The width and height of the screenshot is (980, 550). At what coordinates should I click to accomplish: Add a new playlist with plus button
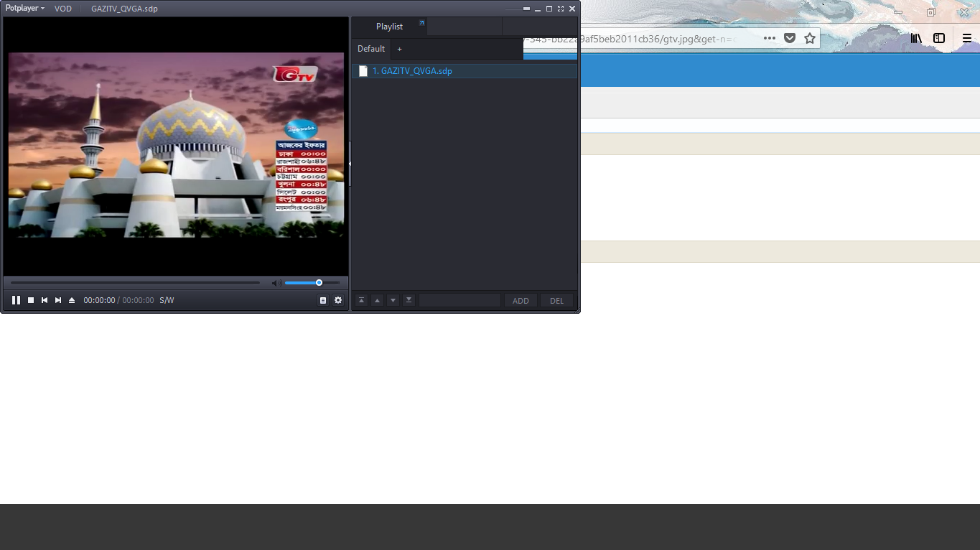pyautogui.click(x=400, y=49)
